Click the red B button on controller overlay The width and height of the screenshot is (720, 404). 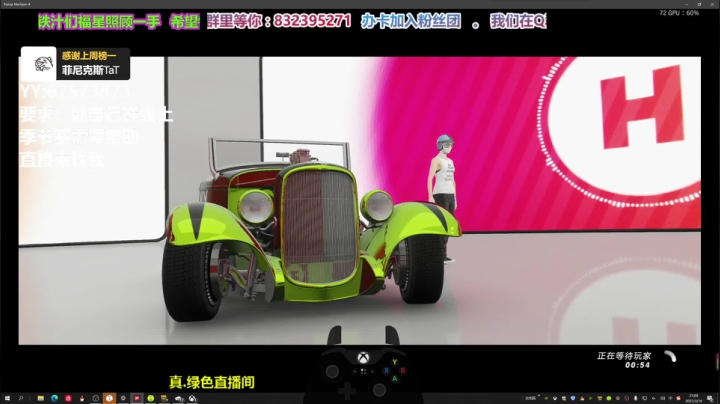point(403,370)
